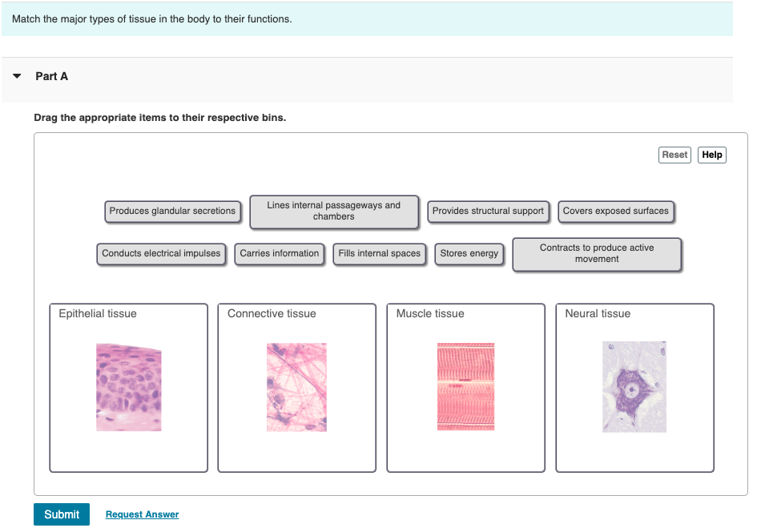This screenshot has height=532, width=761.
Task: Open the Request Answer link
Action: click(142, 514)
